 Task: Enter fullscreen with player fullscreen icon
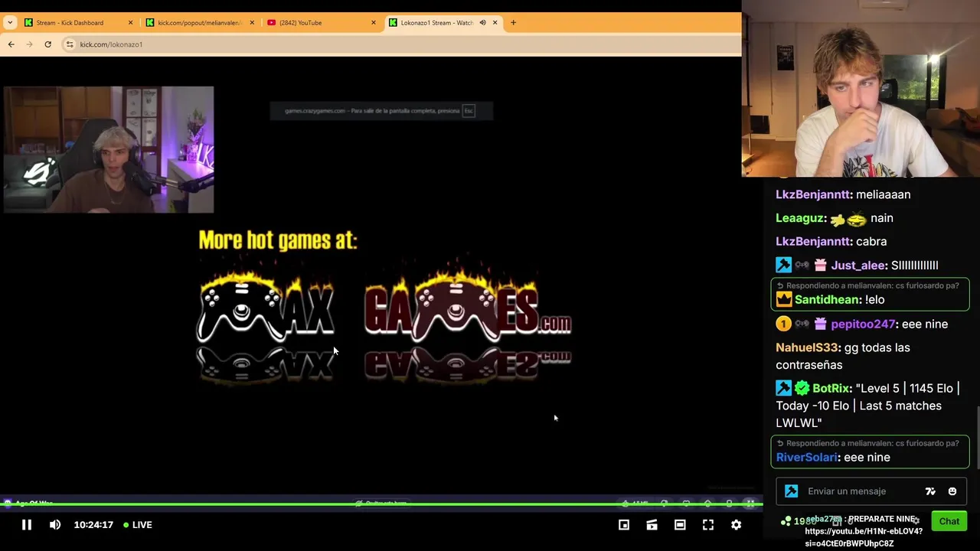[708, 524]
